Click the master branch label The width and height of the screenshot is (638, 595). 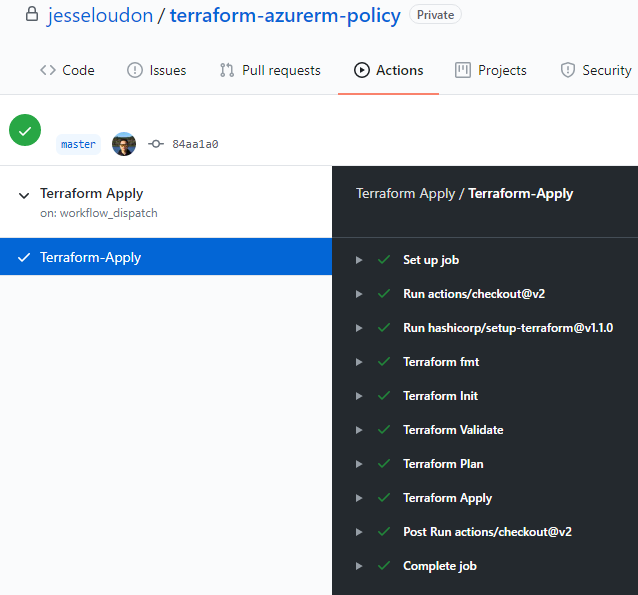(78, 144)
